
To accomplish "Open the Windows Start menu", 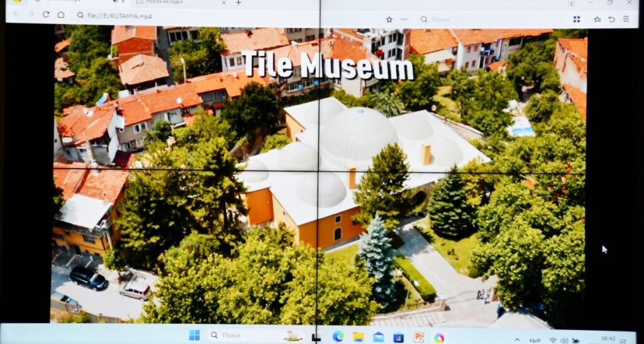I will pos(194,335).
